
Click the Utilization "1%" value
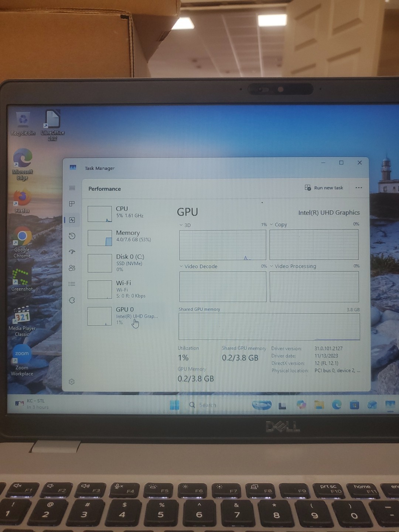coord(183,358)
